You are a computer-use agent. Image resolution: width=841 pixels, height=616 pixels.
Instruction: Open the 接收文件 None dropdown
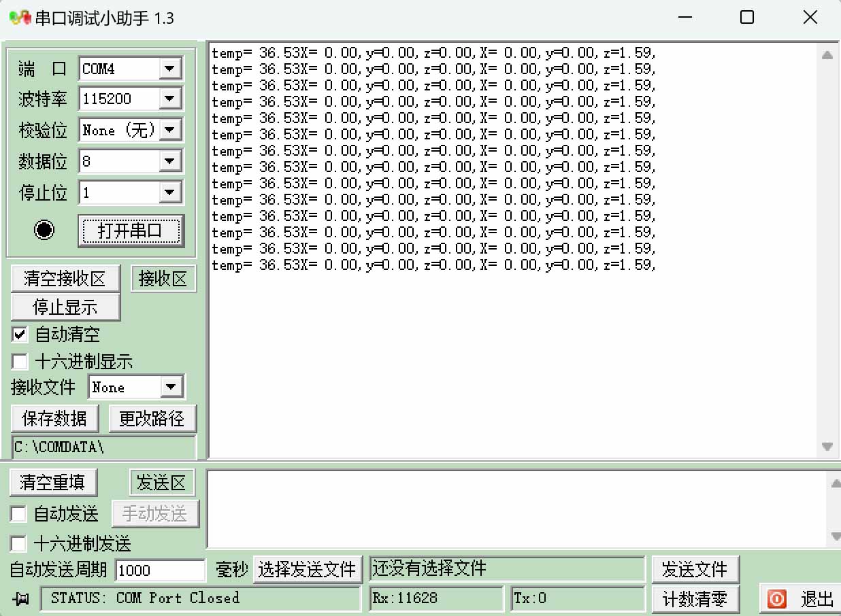pos(171,388)
